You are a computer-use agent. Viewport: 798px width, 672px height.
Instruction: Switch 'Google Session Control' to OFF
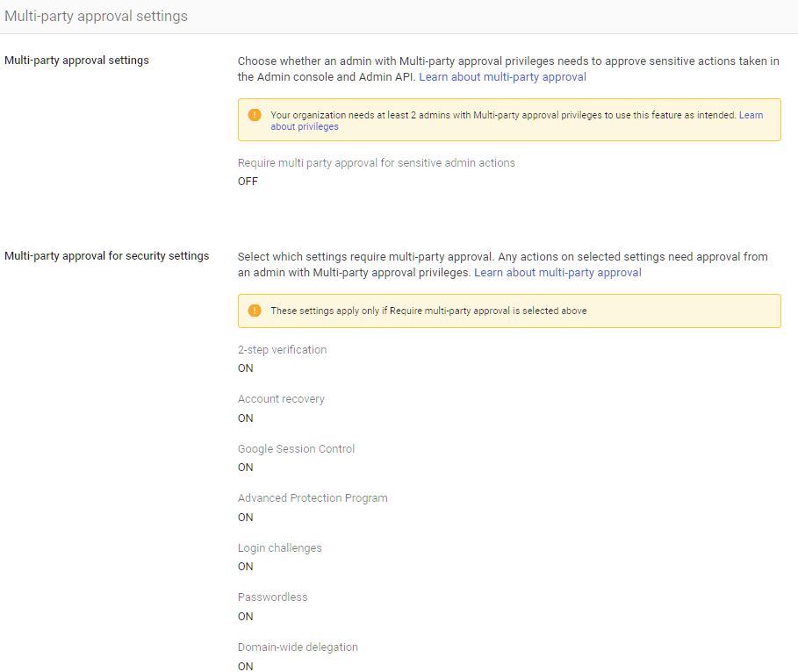245,467
